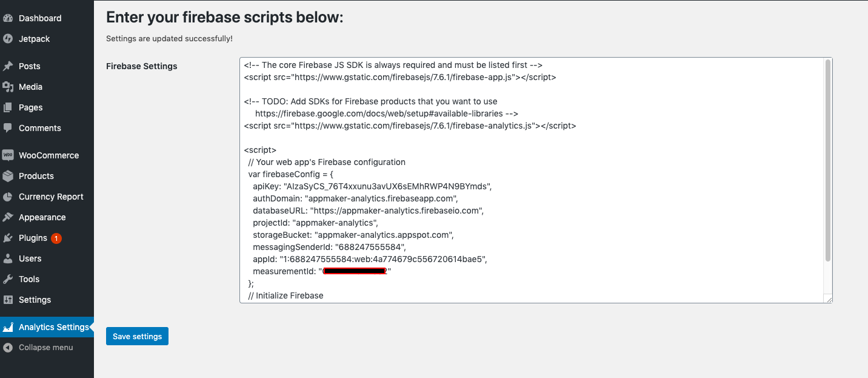Click the Products box icon

click(x=8, y=176)
